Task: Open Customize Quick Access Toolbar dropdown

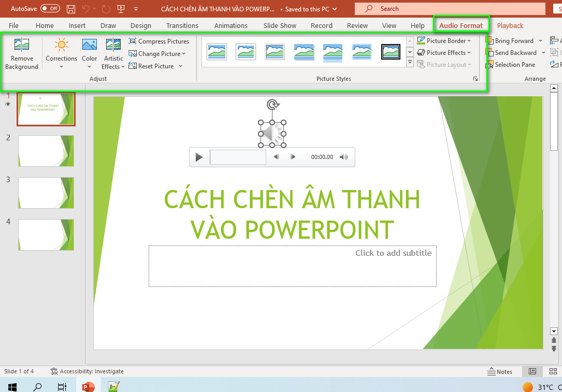Action: [136, 9]
